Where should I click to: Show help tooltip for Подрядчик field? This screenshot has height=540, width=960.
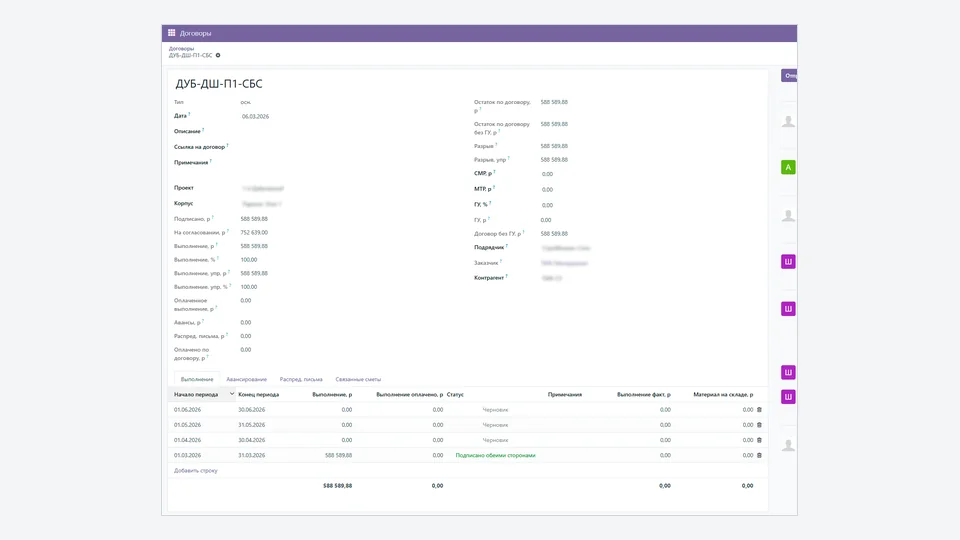tap(507, 246)
